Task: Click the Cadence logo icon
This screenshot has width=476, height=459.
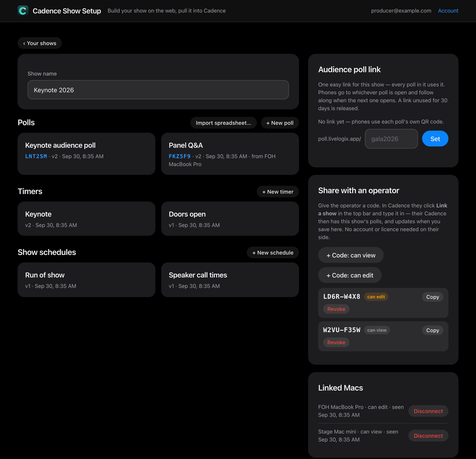Action: click(x=23, y=11)
